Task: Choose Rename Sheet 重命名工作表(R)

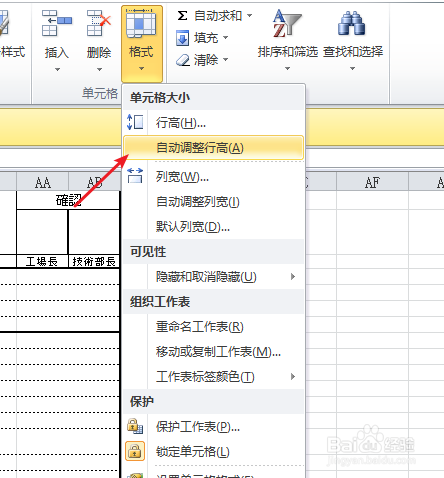Action: [x=213, y=327]
